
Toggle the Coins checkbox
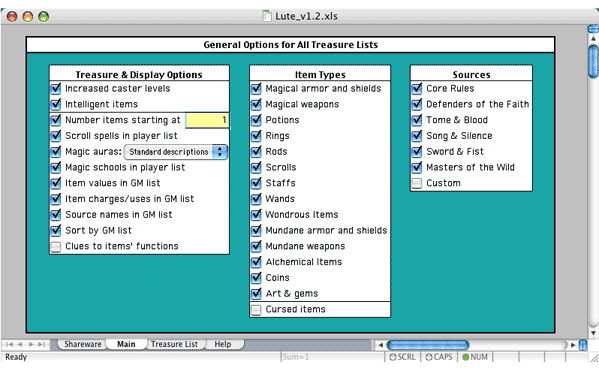point(256,277)
